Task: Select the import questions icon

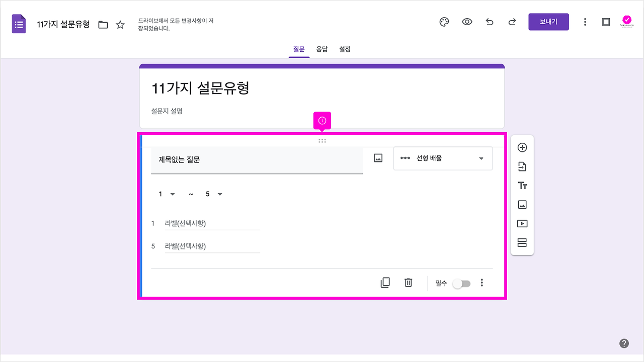Action: click(x=522, y=166)
